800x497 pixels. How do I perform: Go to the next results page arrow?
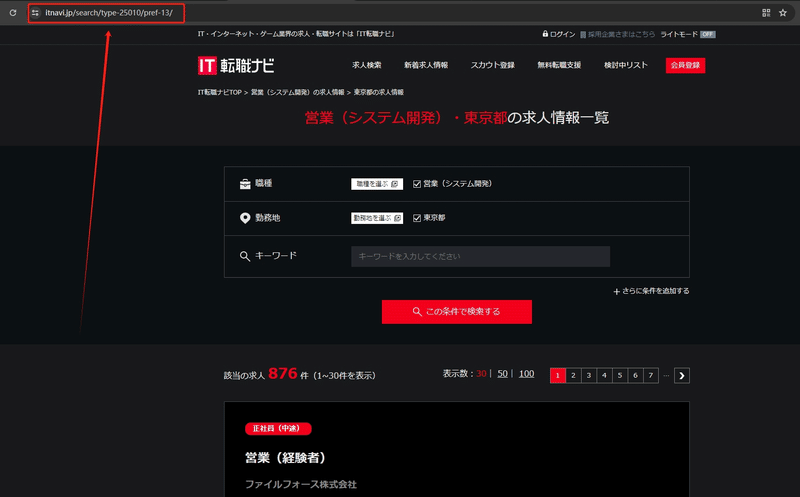(682, 376)
